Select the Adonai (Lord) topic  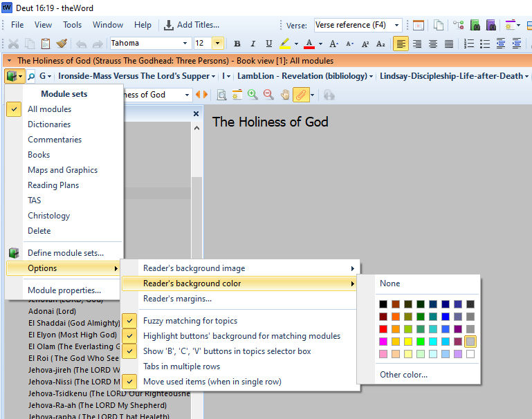coord(53,311)
